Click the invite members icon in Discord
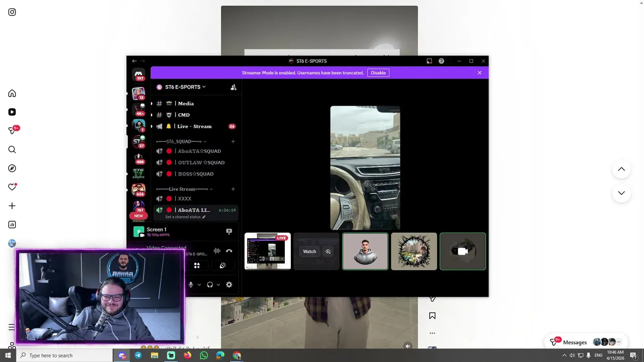The height and width of the screenshot is (362, 644). coord(233,87)
